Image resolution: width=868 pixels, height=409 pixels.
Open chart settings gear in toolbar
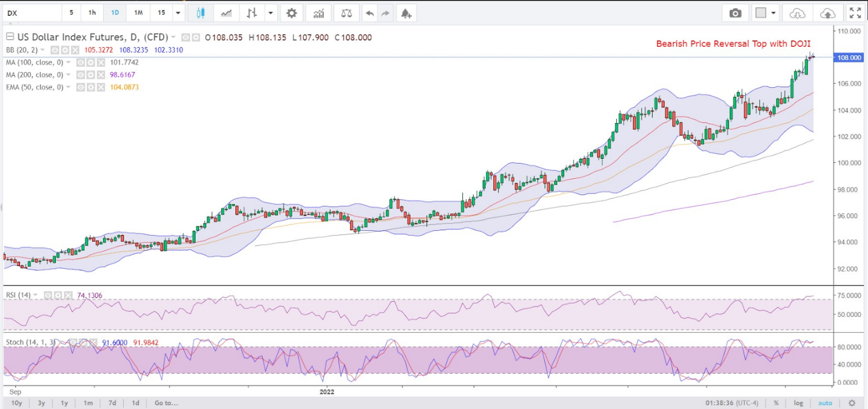click(292, 13)
